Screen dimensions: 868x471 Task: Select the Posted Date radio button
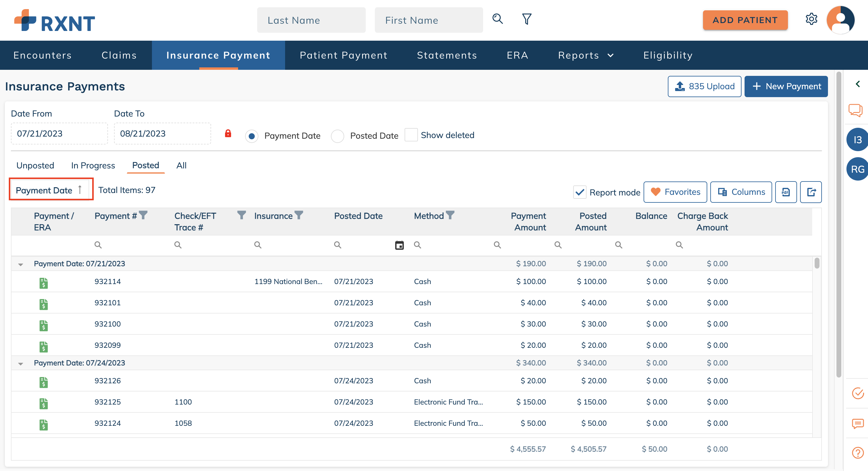click(337, 136)
